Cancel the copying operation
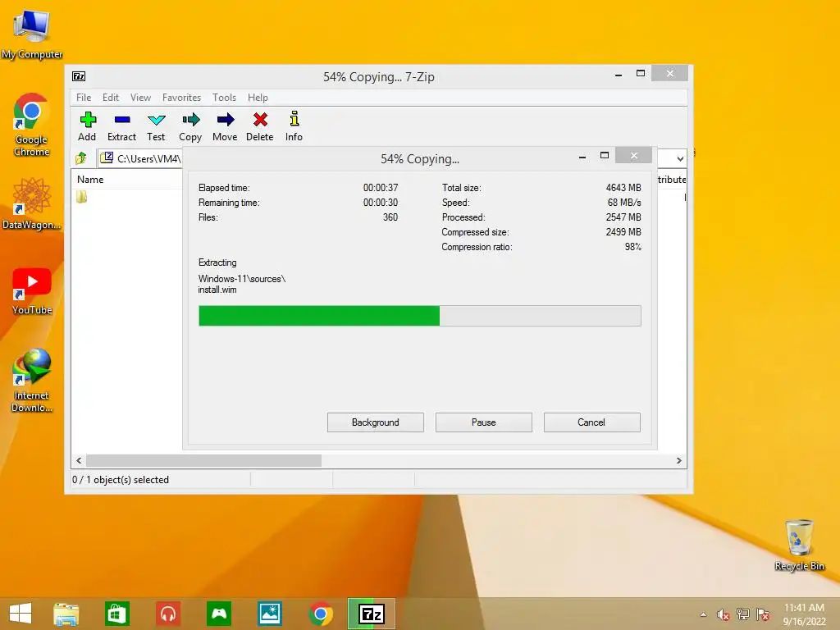Screen dimensions: 840x630 (x=592, y=422)
